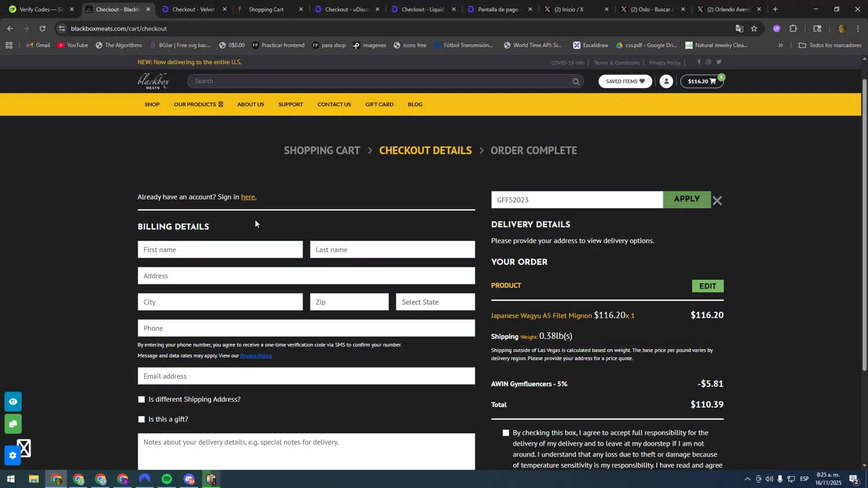This screenshot has width=868, height=488.
Task: Open the Blog menu item
Action: tap(415, 105)
